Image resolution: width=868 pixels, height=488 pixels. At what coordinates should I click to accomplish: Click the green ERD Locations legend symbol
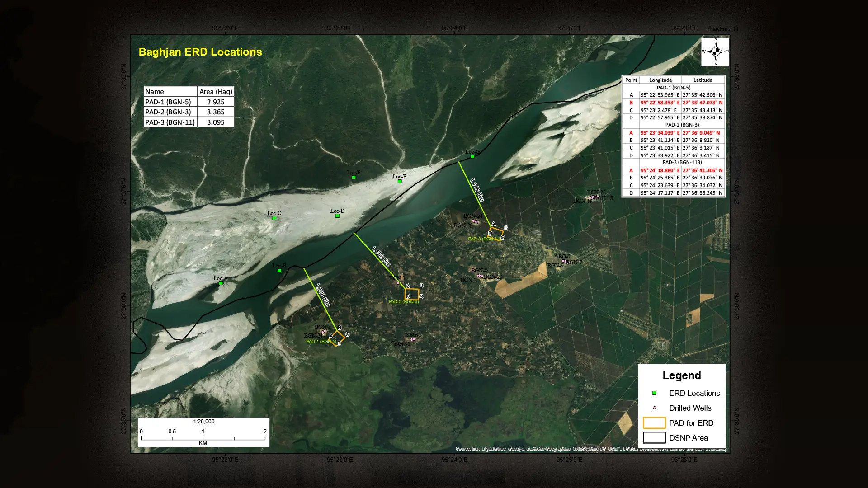(654, 393)
